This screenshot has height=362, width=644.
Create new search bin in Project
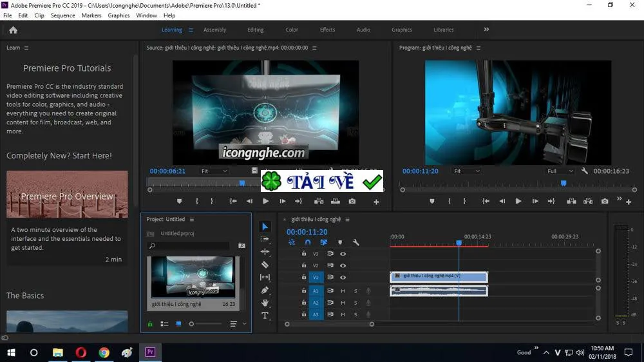242,245
